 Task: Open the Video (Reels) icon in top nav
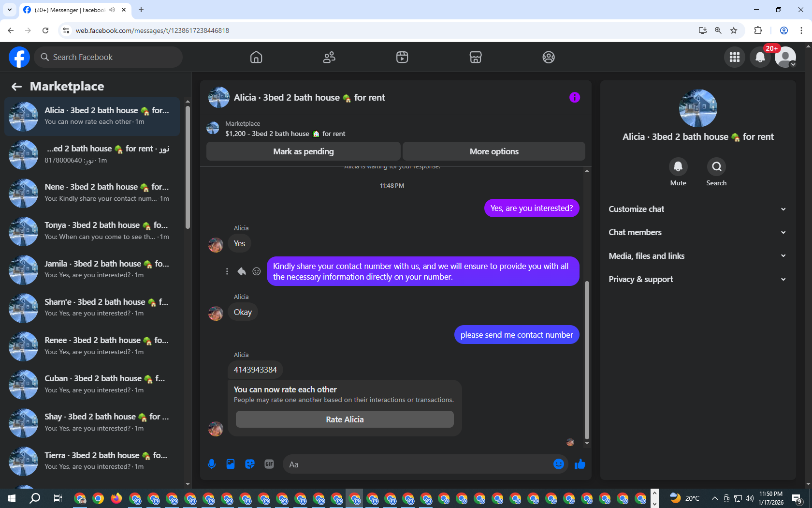402,57
